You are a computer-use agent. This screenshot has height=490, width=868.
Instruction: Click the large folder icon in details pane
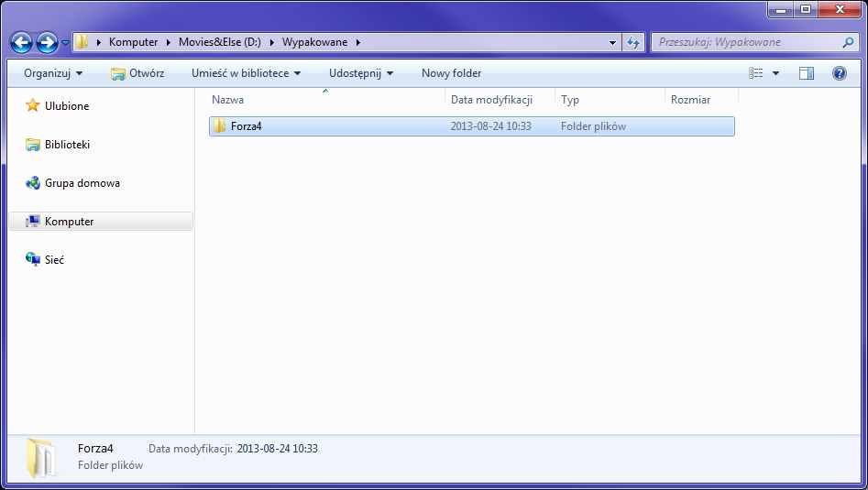coord(40,457)
